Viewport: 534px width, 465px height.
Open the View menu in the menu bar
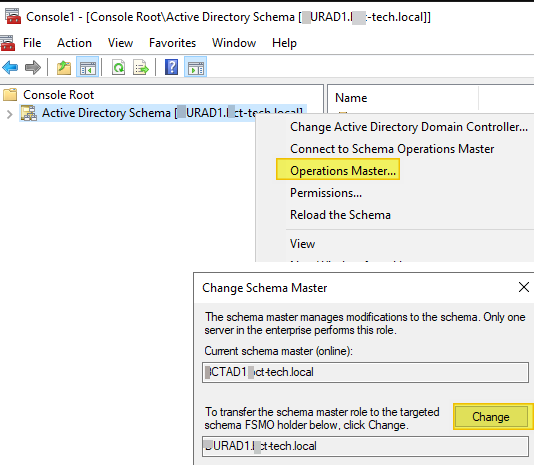click(120, 43)
